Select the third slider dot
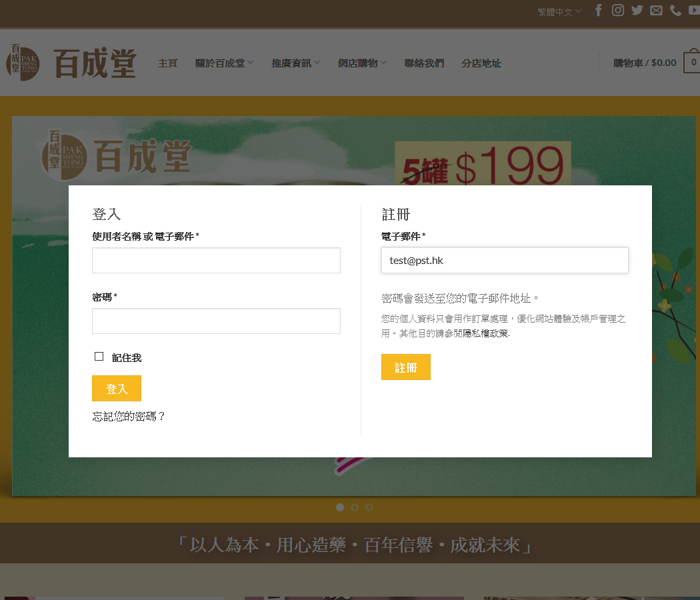The image size is (700, 600). [369, 507]
